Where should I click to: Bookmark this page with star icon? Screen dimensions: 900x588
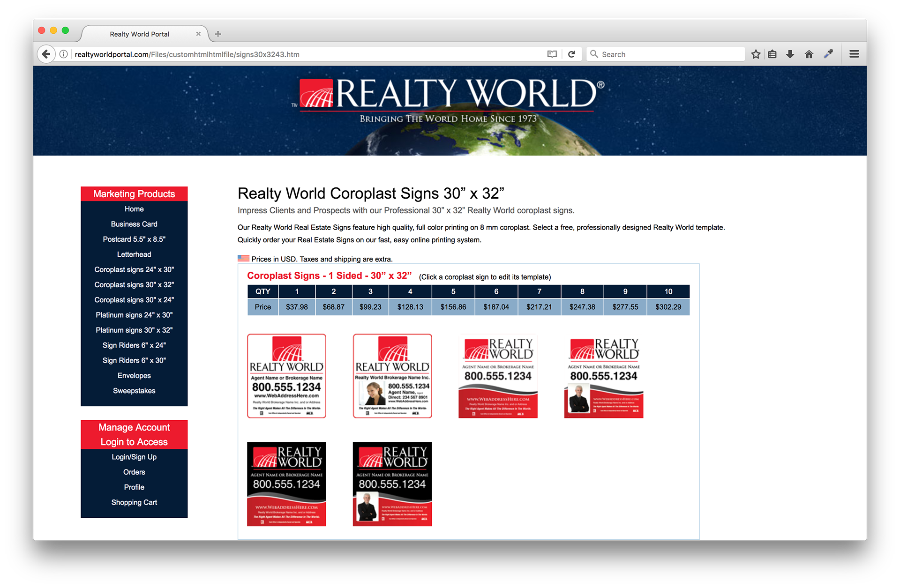pyautogui.click(x=756, y=54)
